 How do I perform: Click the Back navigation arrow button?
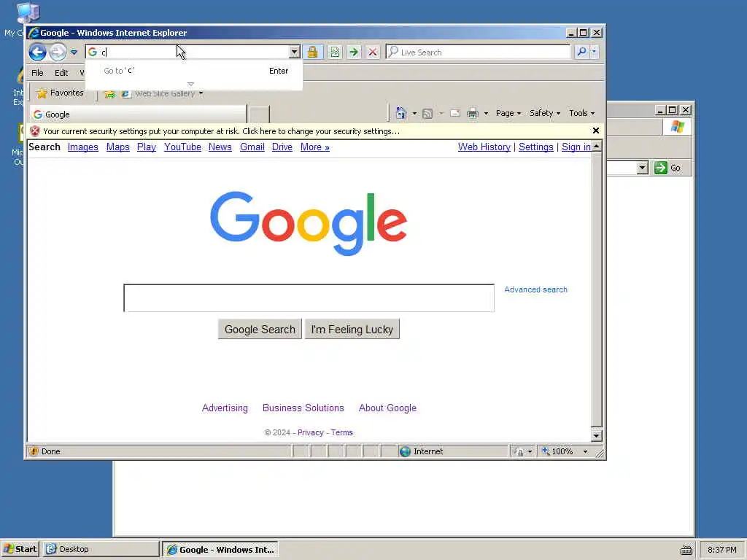[x=37, y=52]
